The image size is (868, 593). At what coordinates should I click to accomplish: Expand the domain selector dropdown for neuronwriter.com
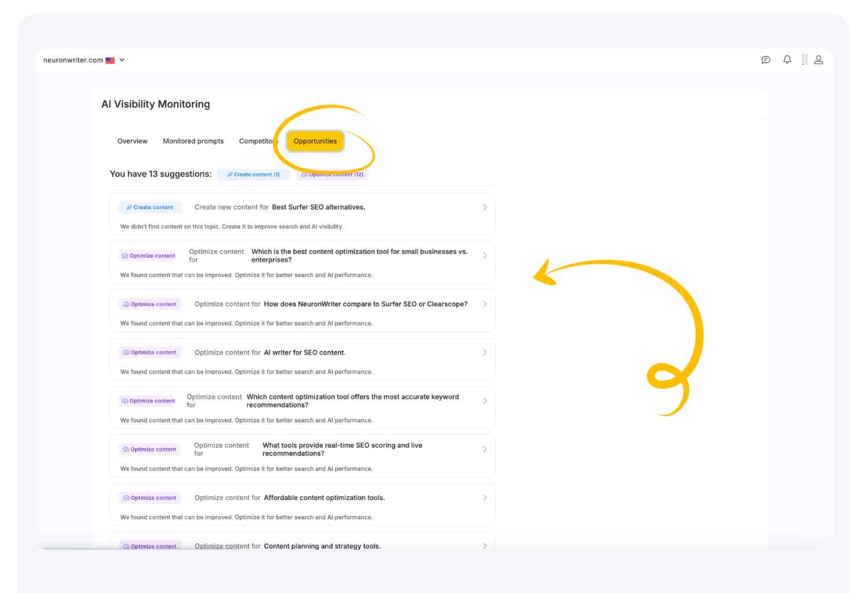122,60
